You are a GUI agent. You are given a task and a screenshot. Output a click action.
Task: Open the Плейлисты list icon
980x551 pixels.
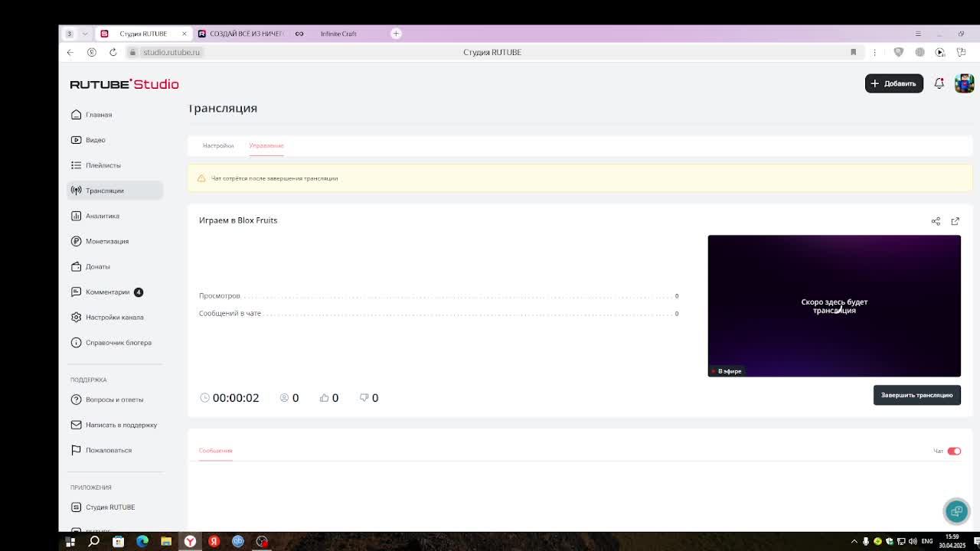[76, 165]
